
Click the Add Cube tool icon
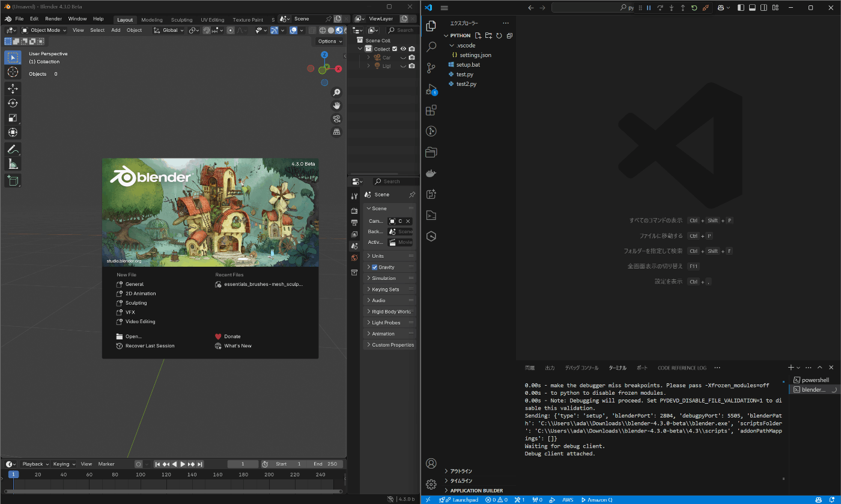[x=13, y=180]
